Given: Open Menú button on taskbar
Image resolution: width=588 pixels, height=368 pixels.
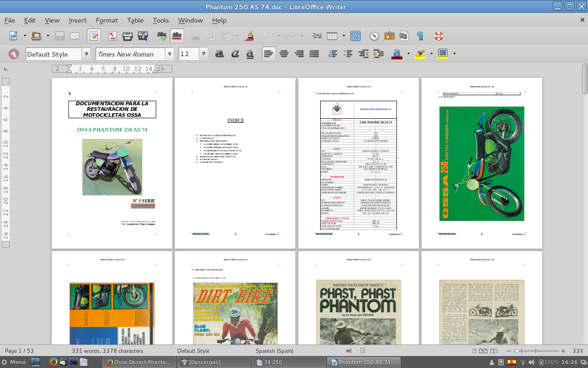Looking at the screenshot, I should [14, 362].
